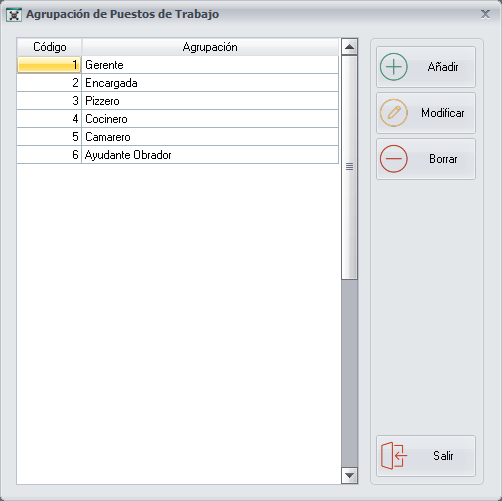Click the Código column header
Viewport: 502px width, 501px height.
[x=49, y=47]
